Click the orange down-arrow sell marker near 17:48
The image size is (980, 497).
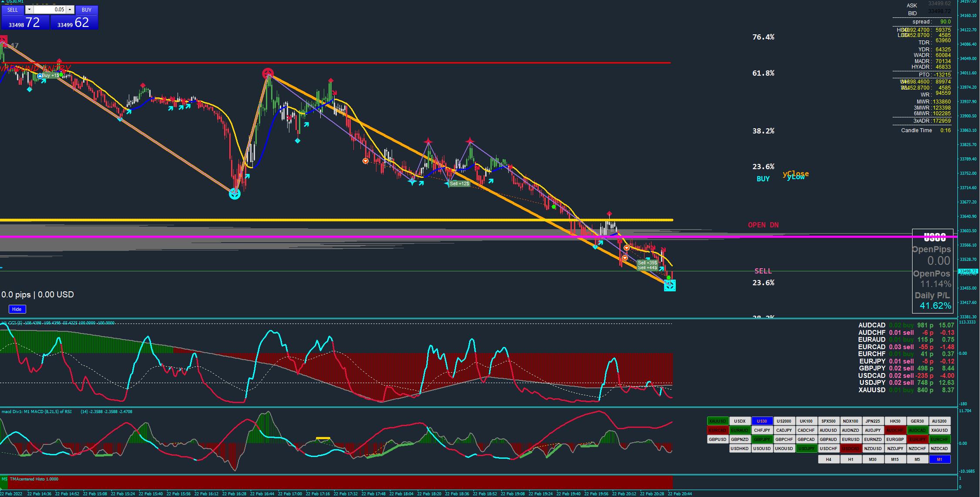[x=366, y=161]
